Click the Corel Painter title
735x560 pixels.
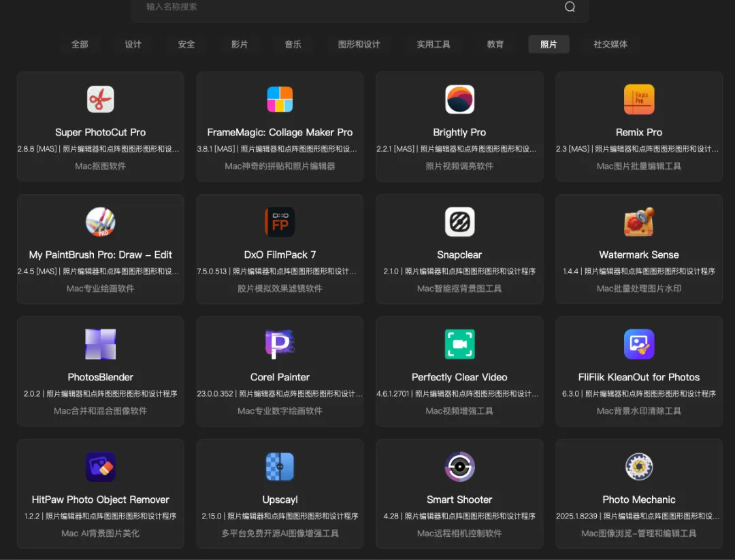point(280,377)
